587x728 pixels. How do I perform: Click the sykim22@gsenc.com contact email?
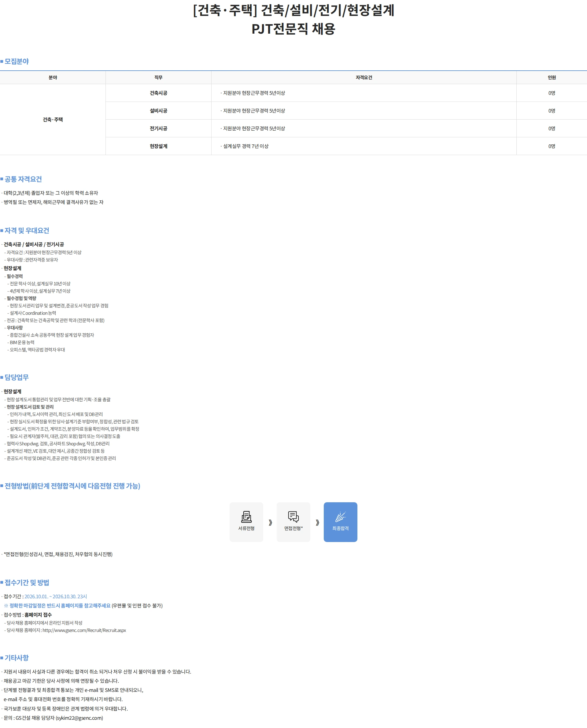[x=79, y=718]
